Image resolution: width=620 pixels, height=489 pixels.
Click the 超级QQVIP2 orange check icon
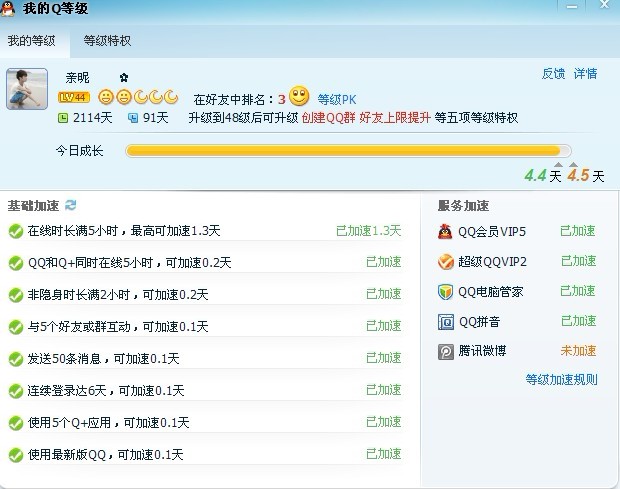[x=446, y=262]
